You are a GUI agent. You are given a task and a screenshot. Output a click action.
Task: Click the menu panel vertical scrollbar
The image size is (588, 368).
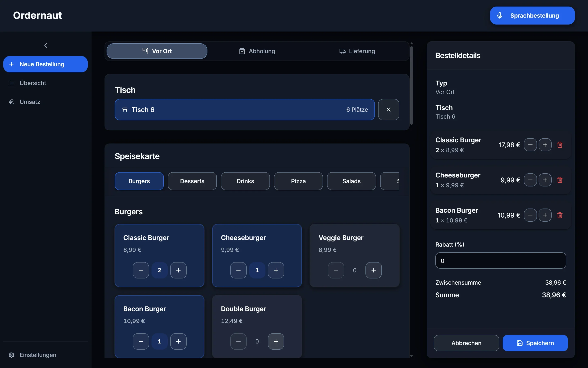pyautogui.click(x=412, y=86)
